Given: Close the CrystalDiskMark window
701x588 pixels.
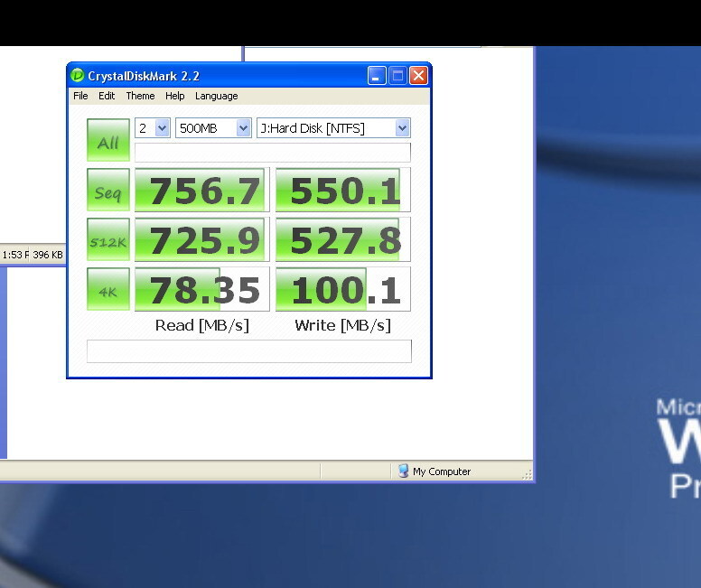Looking at the screenshot, I should click(418, 76).
